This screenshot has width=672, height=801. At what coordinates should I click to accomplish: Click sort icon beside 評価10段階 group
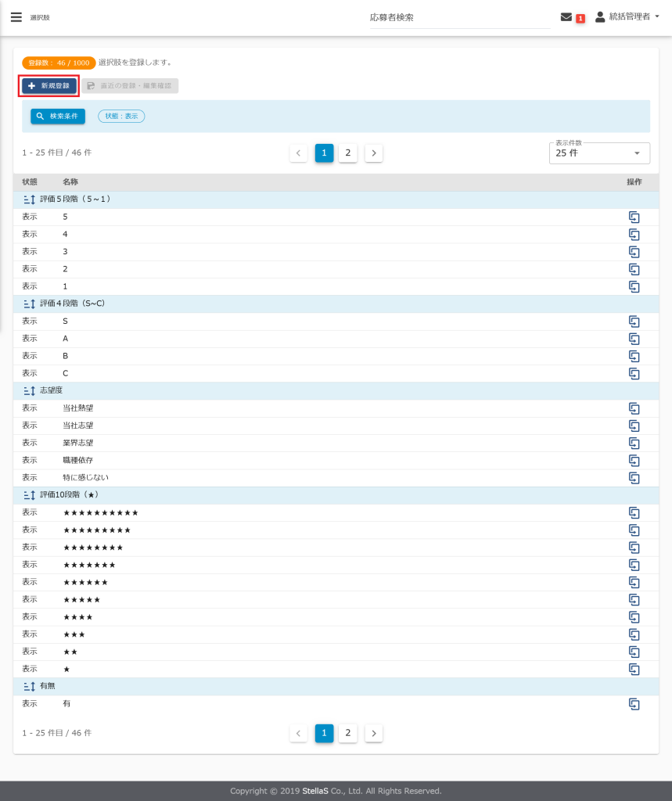(30, 495)
